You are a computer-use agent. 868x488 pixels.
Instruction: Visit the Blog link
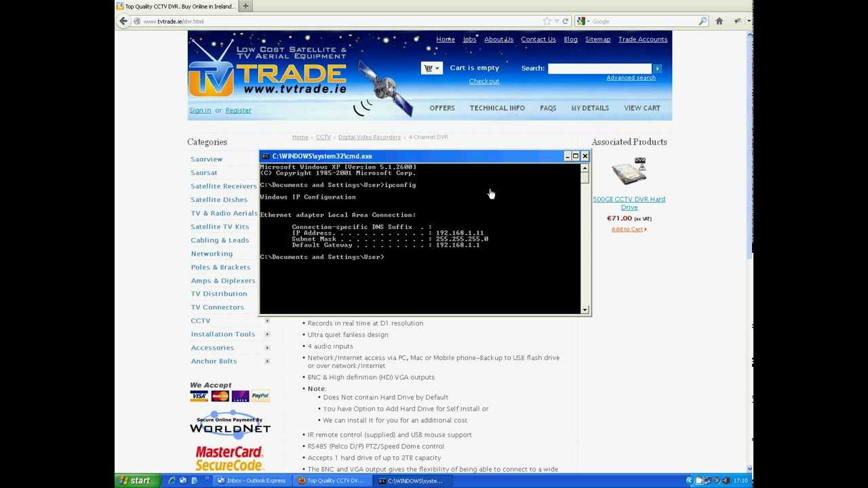[570, 39]
